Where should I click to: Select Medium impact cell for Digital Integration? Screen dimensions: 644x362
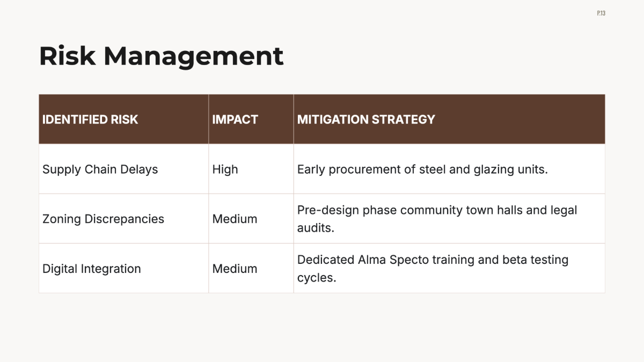pyautogui.click(x=251, y=268)
